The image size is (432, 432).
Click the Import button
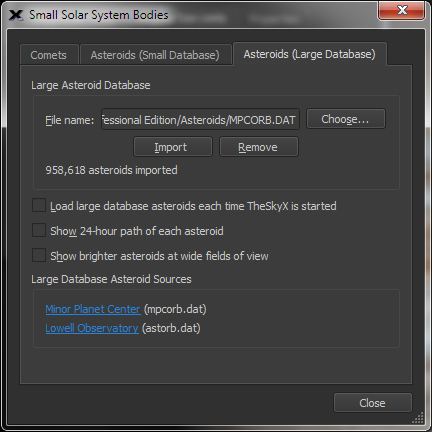tap(173, 147)
